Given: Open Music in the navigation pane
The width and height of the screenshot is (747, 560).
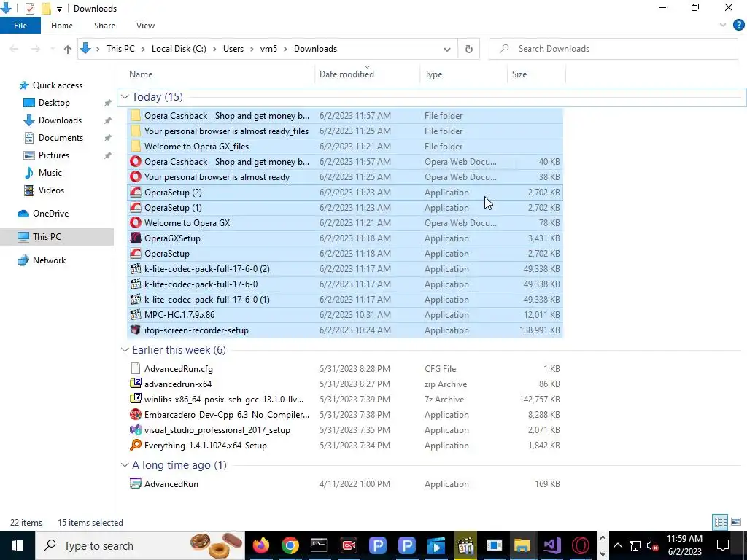Looking at the screenshot, I should click(50, 173).
